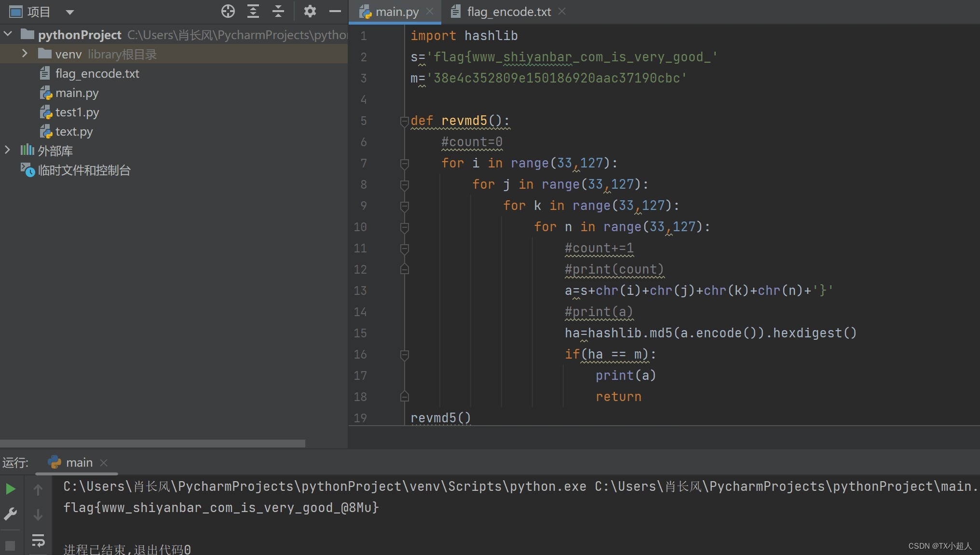Viewport: 980px width, 555px height.
Task: Open project panel settings gear
Action: [310, 11]
